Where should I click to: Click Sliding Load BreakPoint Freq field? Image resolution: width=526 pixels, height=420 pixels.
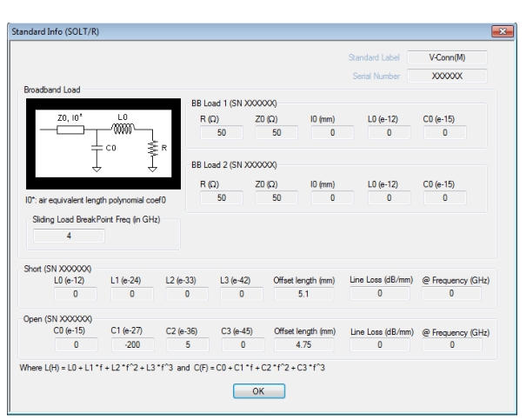(69, 236)
